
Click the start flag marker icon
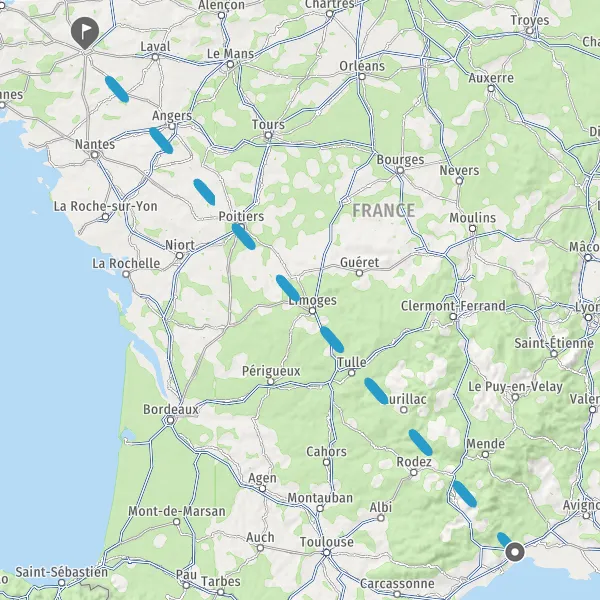click(x=85, y=32)
